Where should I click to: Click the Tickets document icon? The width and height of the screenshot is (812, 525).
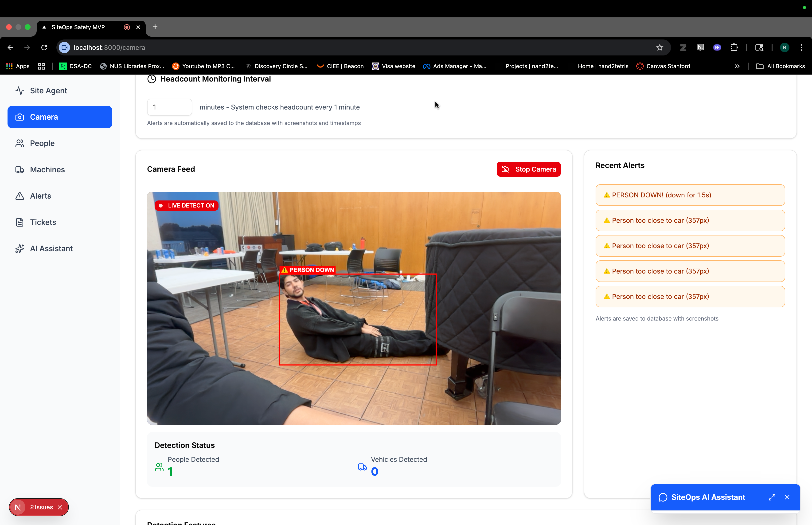pos(20,222)
